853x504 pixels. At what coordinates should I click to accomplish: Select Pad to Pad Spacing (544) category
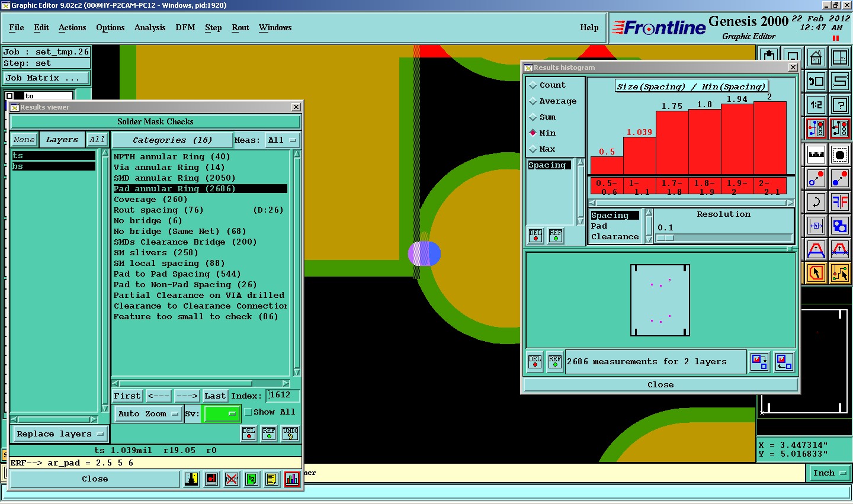[x=200, y=274]
